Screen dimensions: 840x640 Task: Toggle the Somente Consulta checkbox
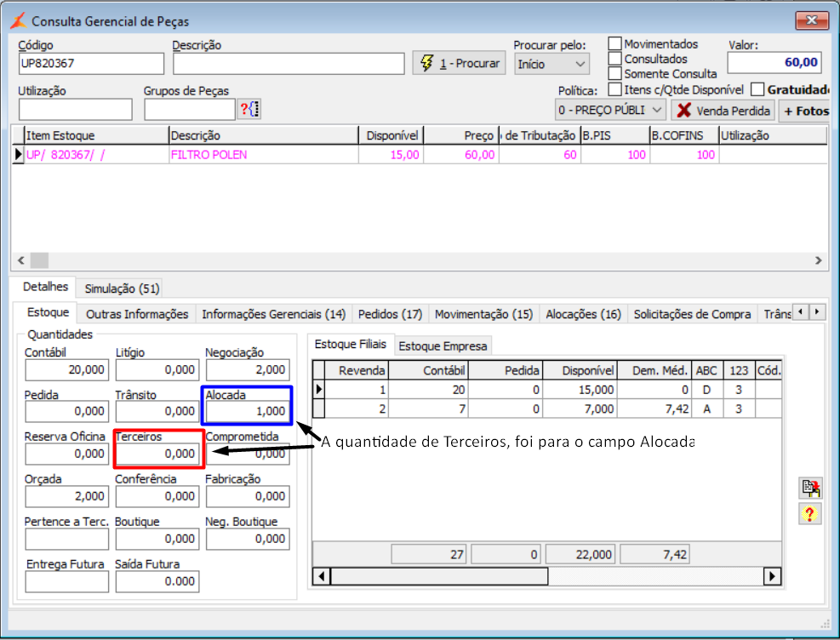(x=615, y=73)
